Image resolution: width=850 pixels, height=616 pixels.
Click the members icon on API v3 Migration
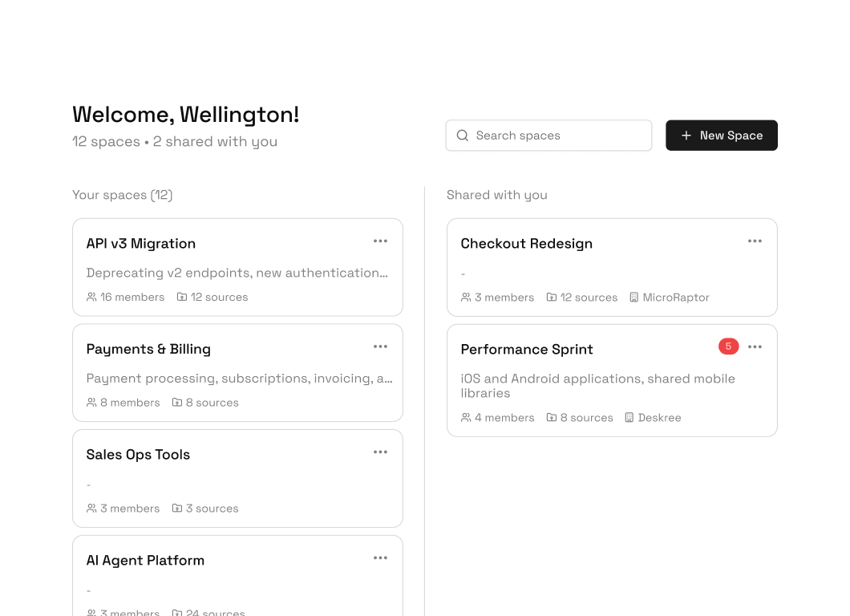click(91, 297)
